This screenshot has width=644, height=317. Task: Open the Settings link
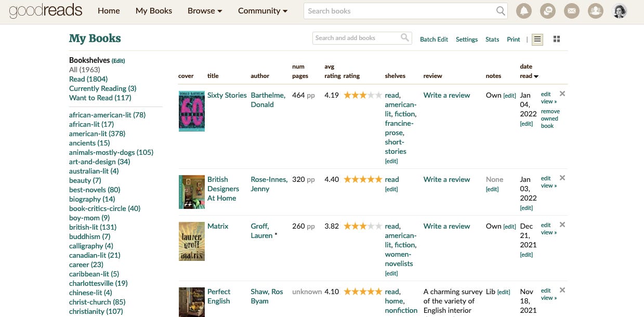tap(467, 39)
